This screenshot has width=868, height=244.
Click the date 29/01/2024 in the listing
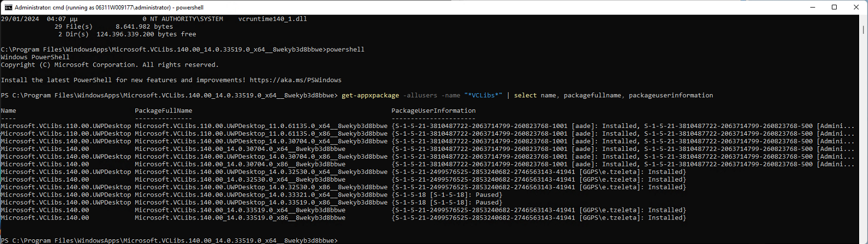click(20, 19)
